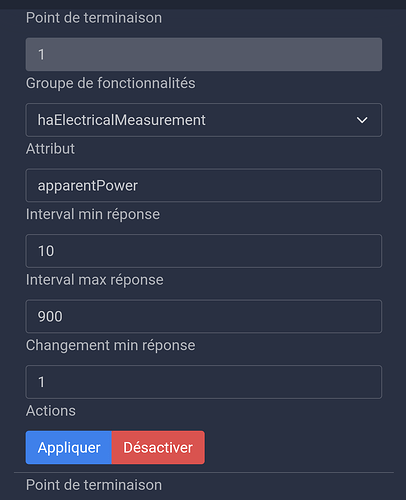The width and height of the screenshot is (406, 500).
Task: Click the Attribut label
Action: click(50, 149)
